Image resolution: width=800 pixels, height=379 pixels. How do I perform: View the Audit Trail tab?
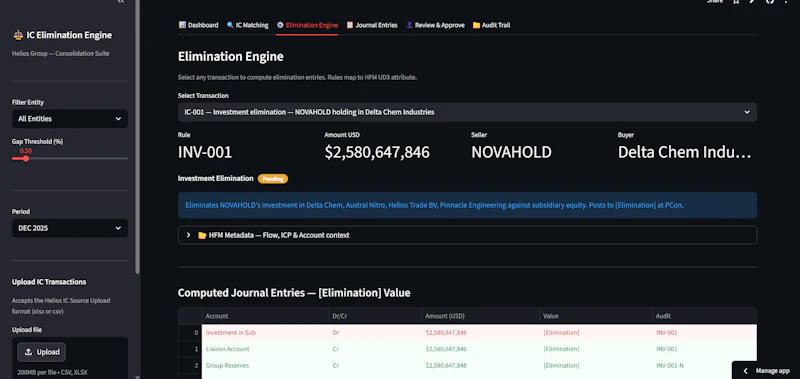(491, 25)
